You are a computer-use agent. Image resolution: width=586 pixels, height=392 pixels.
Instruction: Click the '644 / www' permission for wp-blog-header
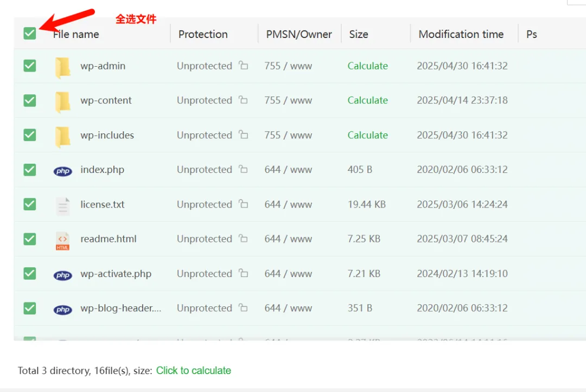(288, 308)
